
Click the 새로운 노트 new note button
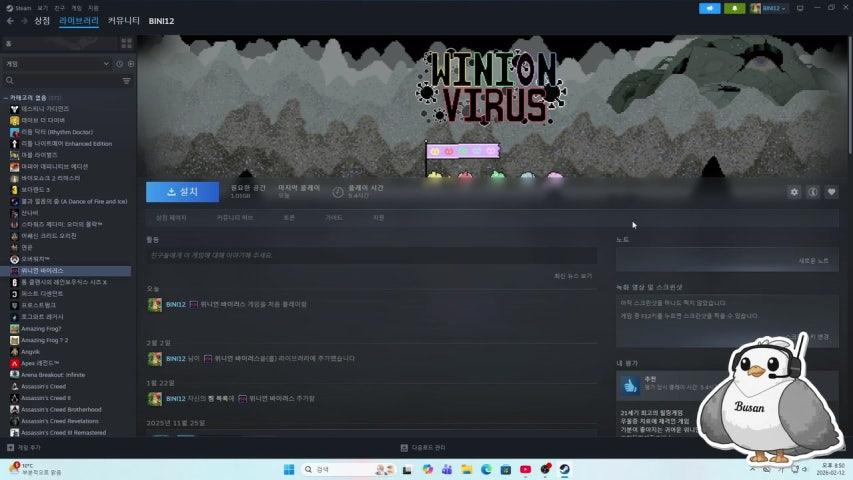click(x=813, y=261)
